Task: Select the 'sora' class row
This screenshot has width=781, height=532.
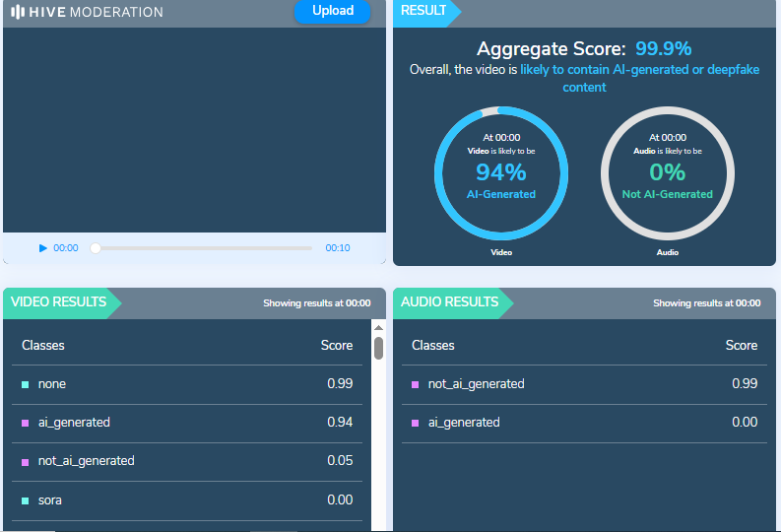Action: [187, 500]
